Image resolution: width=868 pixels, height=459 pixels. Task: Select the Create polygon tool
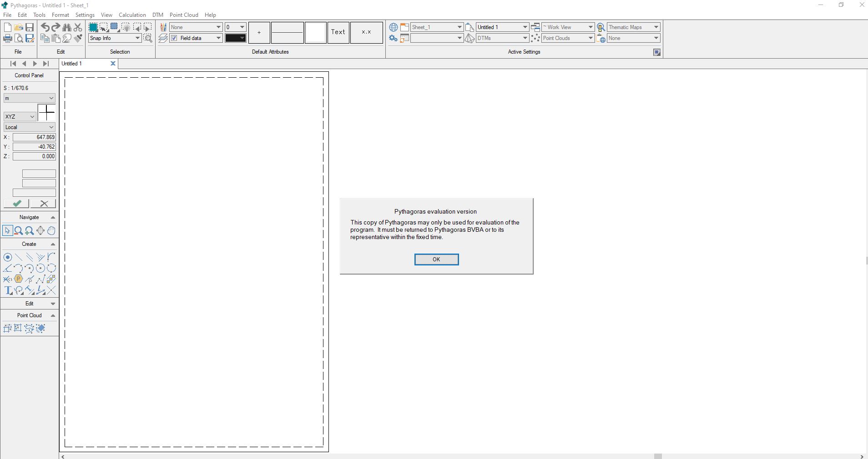pos(19,279)
